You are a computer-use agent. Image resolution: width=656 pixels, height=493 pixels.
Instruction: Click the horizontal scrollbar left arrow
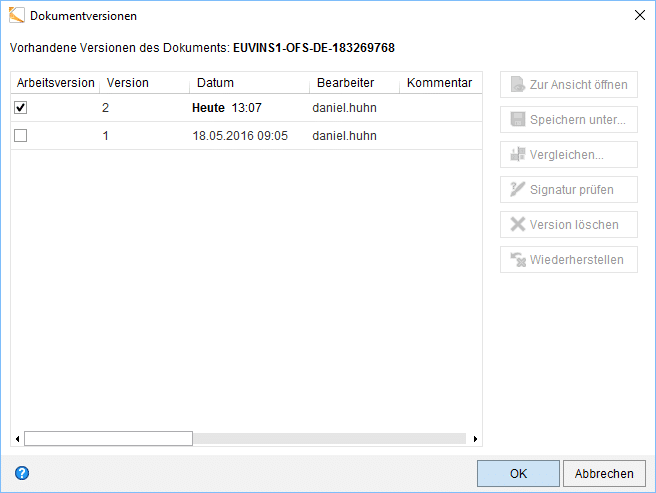(x=17, y=439)
